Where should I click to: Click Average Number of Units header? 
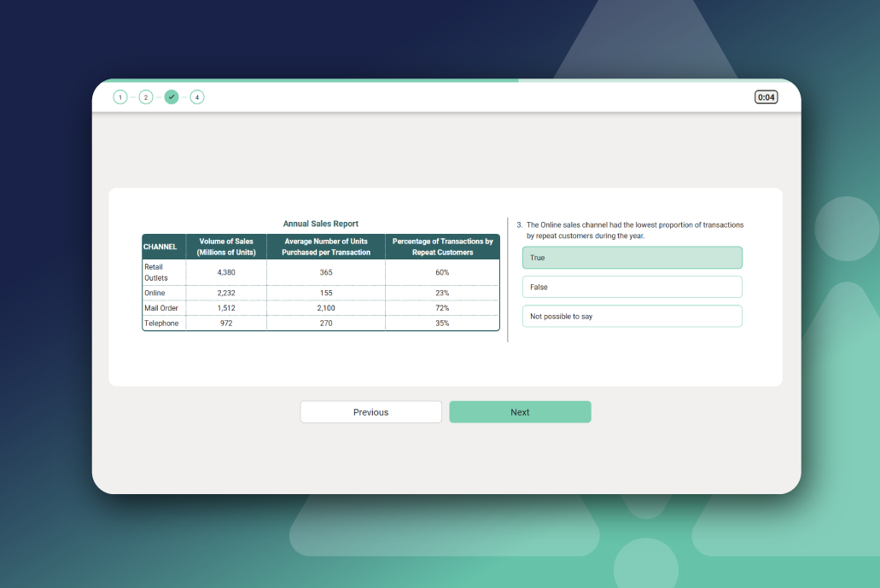(x=326, y=247)
